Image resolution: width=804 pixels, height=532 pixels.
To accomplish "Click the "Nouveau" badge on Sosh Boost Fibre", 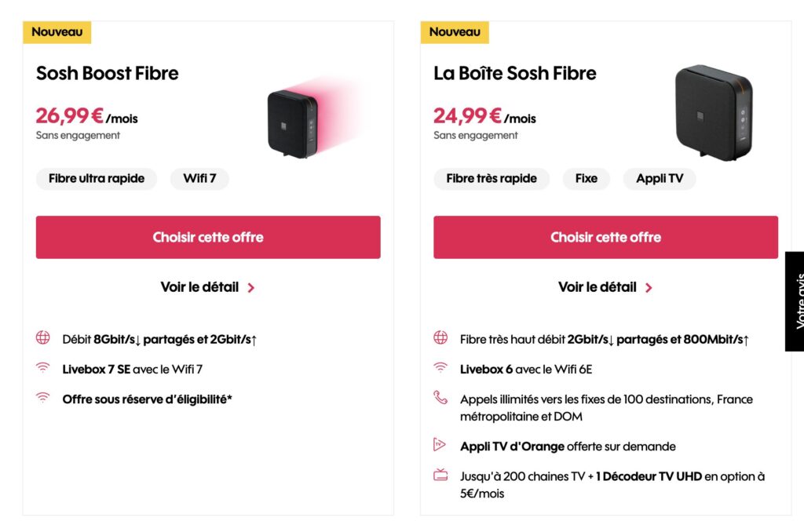I will click(x=57, y=32).
